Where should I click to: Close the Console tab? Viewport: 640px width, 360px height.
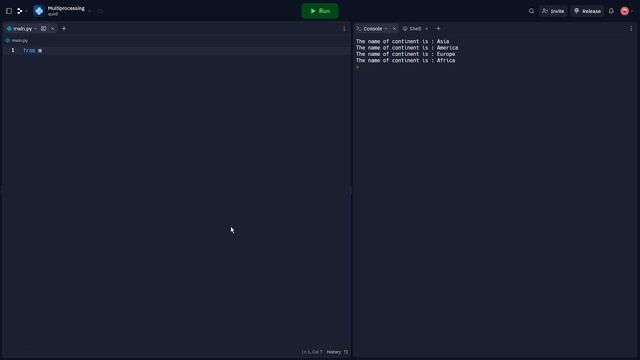click(394, 29)
